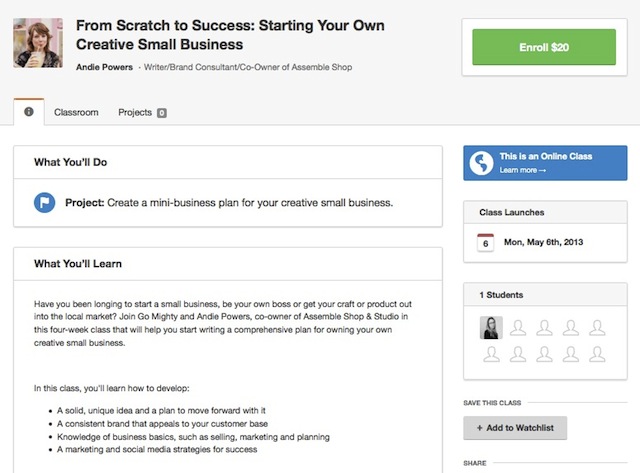This screenshot has height=473, width=640.
Task: Click Add to Watchlist button
Action: pyautogui.click(x=515, y=428)
